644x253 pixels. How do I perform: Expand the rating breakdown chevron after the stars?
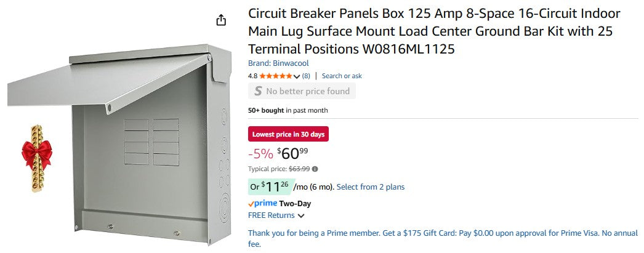(297, 76)
